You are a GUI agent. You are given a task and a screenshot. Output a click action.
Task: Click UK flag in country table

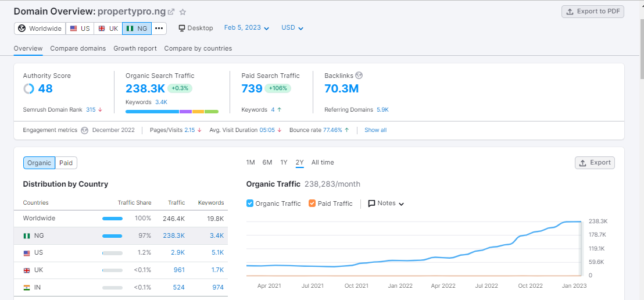(27, 270)
